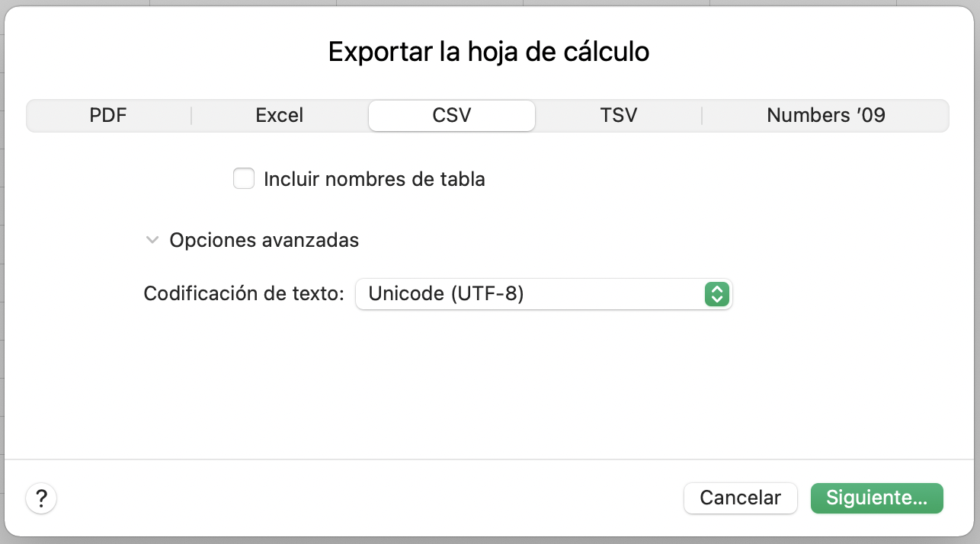Click the disclosure chevron beside Opciones avanzadas
Image resolution: width=980 pixels, height=544 pixels.
(x=152, y=240)
